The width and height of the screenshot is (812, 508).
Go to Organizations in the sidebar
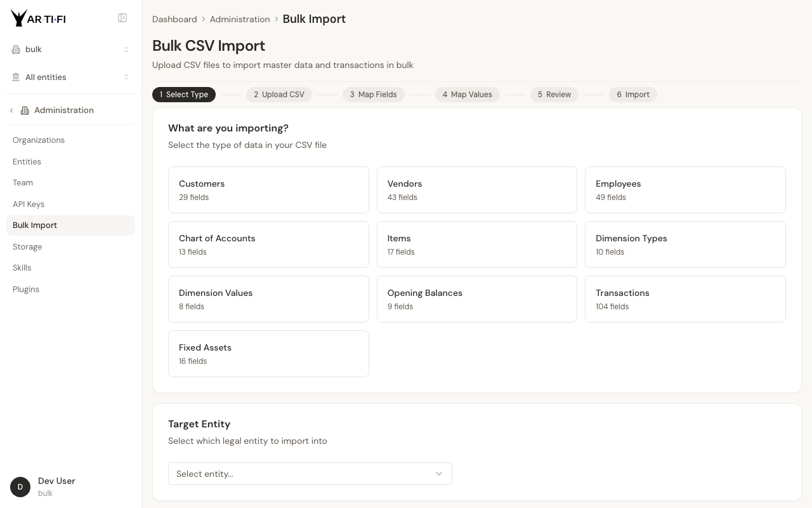point(39,140)
